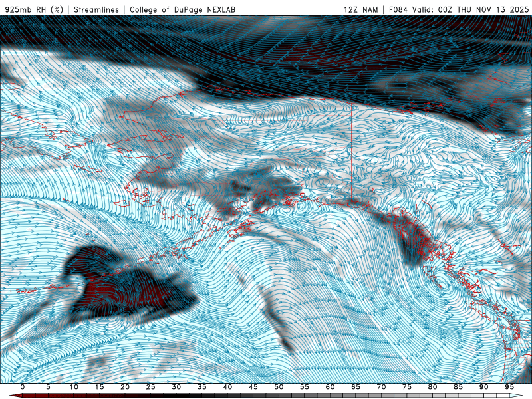Click the '85' color bar label
532x399 pixels.
[458, 387]
